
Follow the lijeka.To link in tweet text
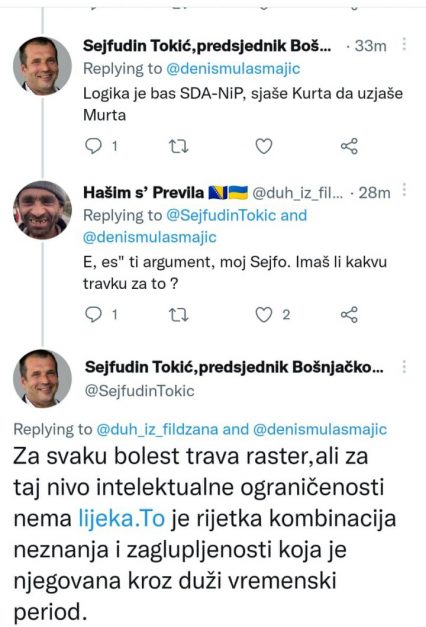pos(122,519)
